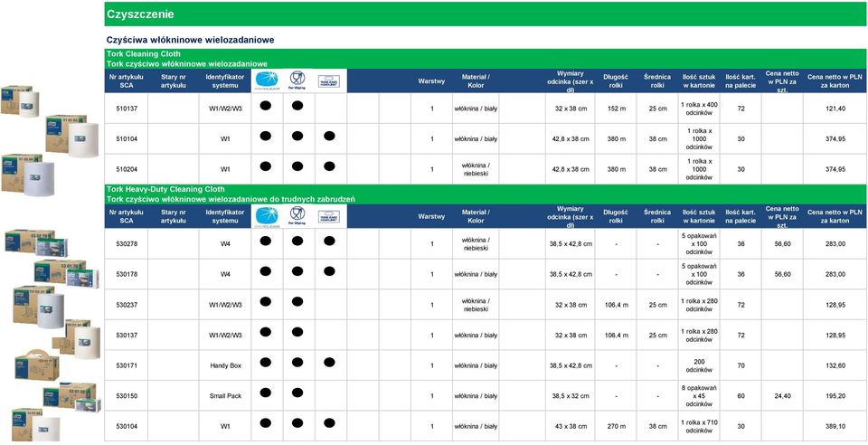Click the blue cleanliness icon in Heavy-Duty table header
Viewport: 868px width, 445px height.
click(x=267, y=216)
